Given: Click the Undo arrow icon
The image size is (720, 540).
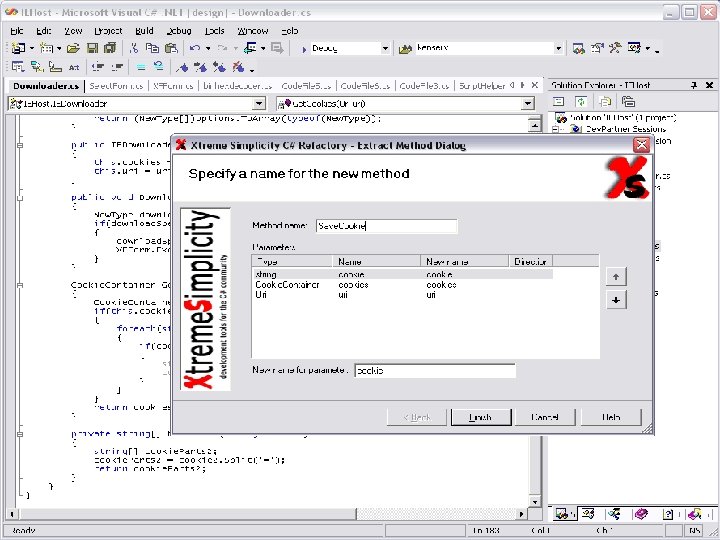Looking at the screenshot, I should (x=195, y=48).
